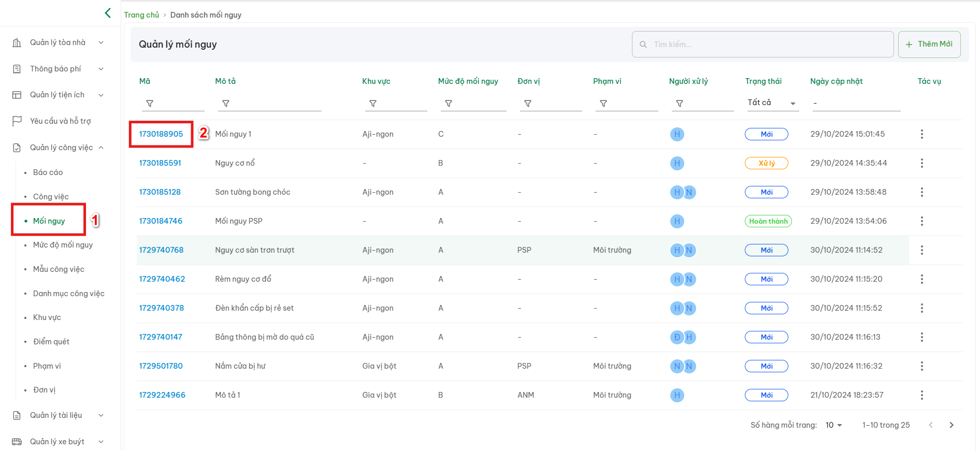Go to next page of results
This screenshot has height=451, width=980.
[x=952, y=425]
